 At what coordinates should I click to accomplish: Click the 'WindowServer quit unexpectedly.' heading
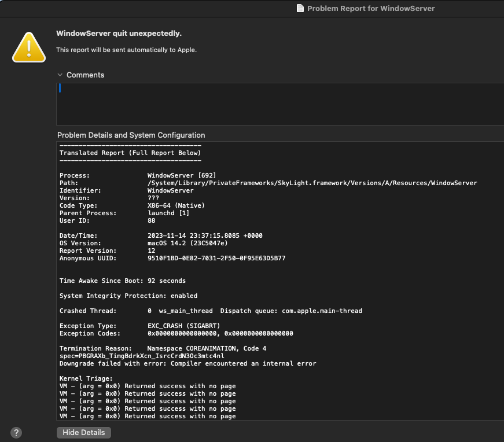(x=119, y=34)
